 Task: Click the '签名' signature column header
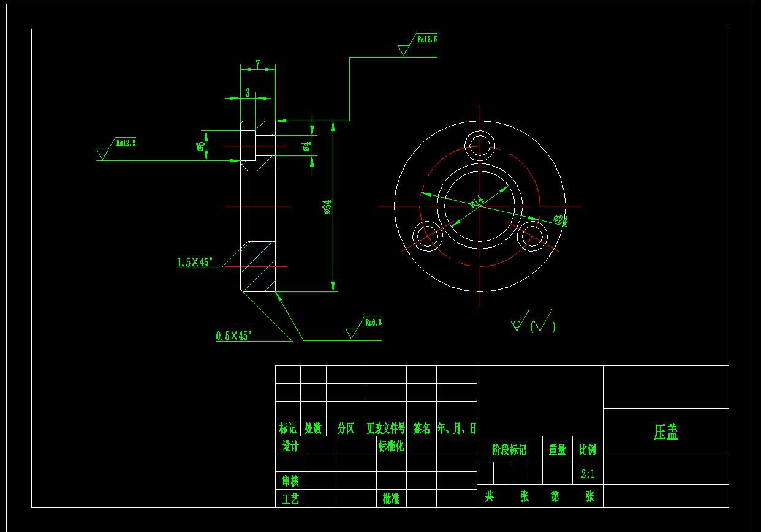pyautogui.click(x=422, y=428)
